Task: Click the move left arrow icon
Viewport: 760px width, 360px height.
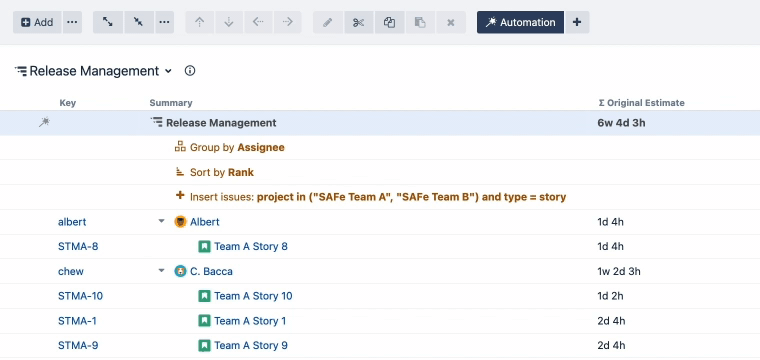Action: (258, 22)
